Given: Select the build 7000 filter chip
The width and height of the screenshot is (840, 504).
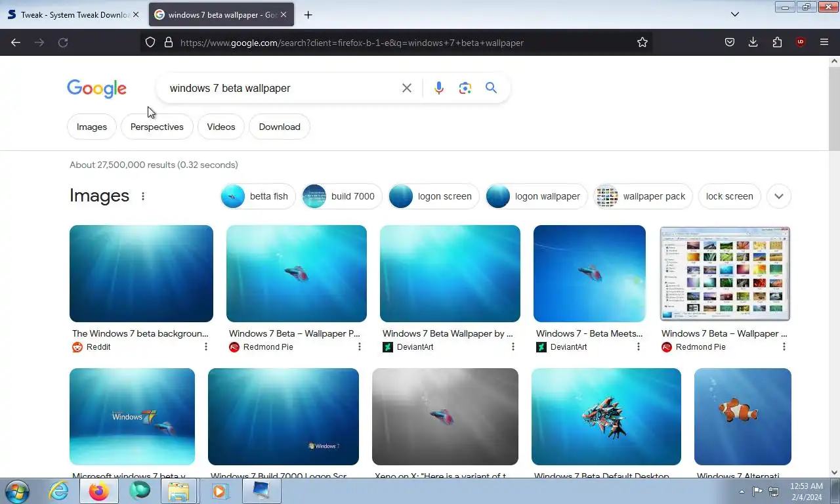Looking at the screenshot, I should (342, 196).
